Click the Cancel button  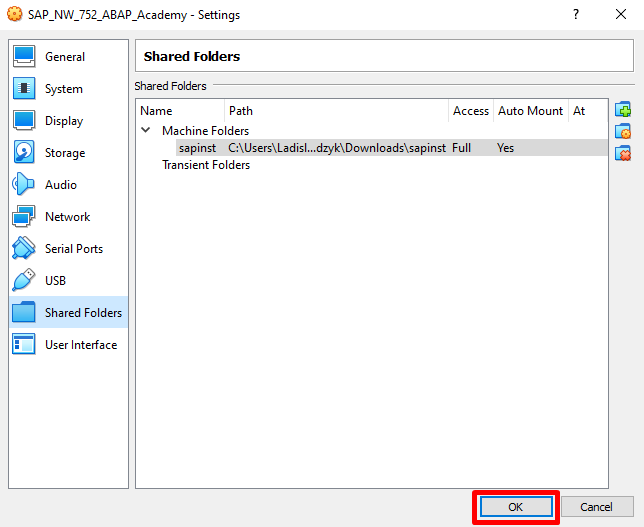pyautogui.click(x=597, y=507)
